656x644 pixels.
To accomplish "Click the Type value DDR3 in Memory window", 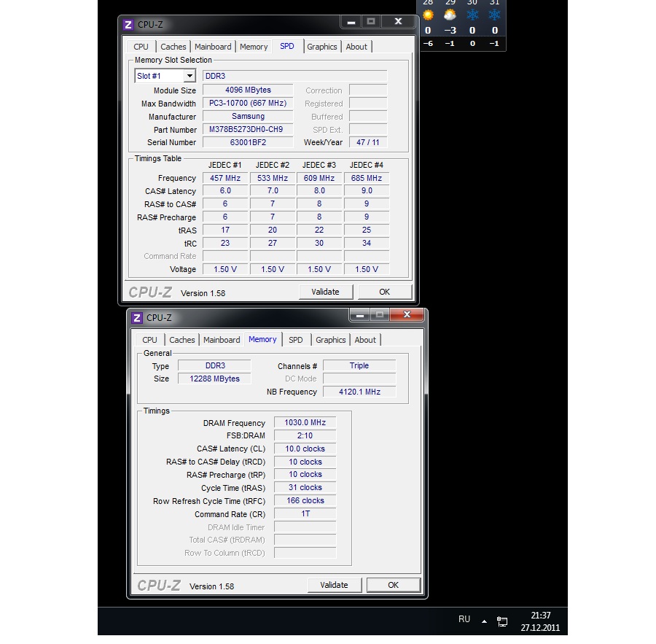I will pos(214,365).
